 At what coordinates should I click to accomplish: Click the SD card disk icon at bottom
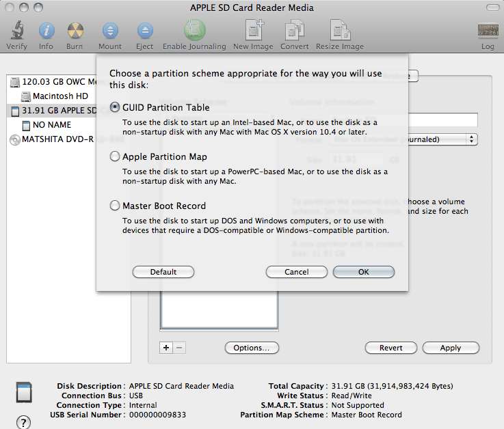[x=24, y=392]
